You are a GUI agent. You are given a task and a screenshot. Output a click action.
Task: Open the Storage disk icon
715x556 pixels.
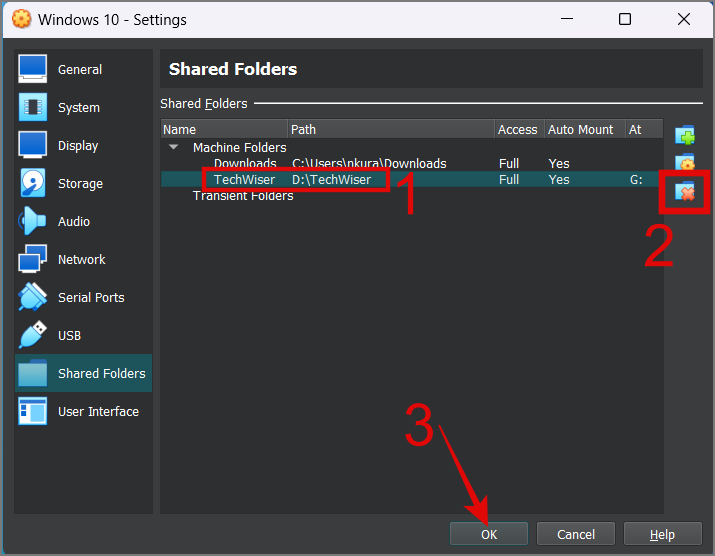32,183
